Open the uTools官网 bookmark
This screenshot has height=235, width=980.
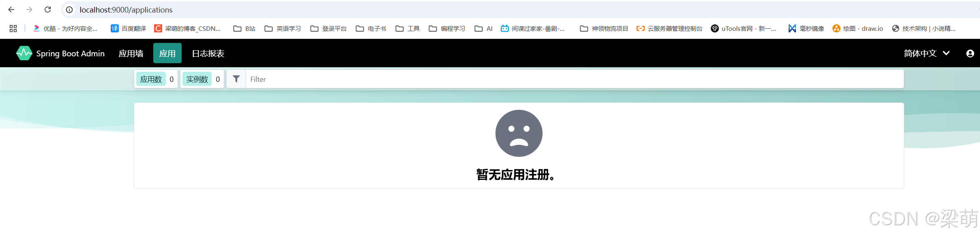[744, 28]
